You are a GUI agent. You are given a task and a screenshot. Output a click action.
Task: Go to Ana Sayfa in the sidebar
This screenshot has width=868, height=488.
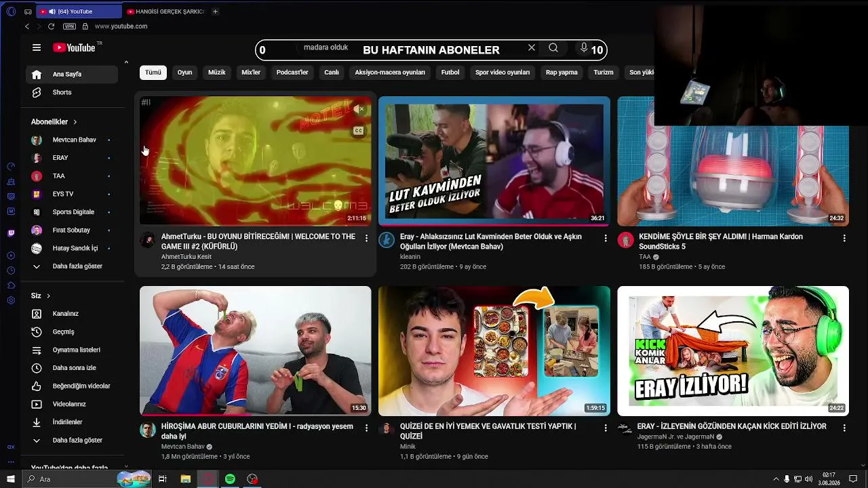72,74
